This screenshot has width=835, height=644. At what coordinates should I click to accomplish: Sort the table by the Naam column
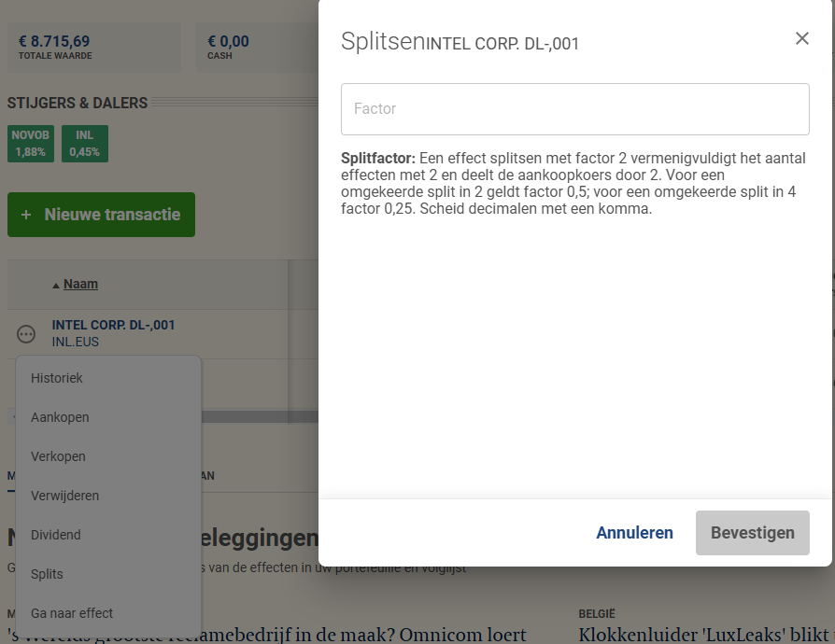coord(80,284)
